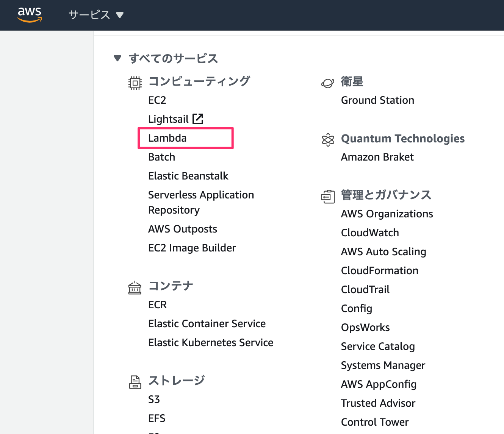Open Elastic Kubernetes Service

pos(211,343)
